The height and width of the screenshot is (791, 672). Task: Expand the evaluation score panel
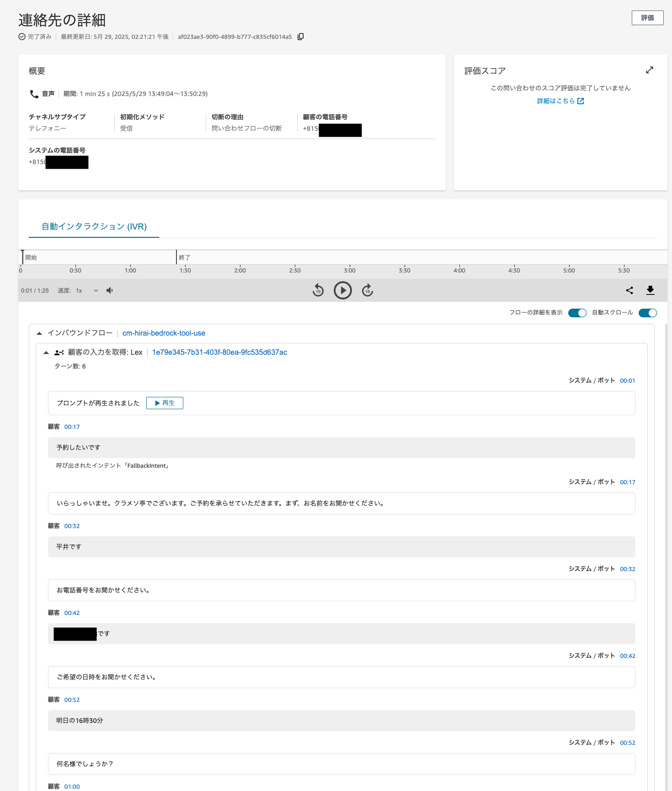point(650,70)
